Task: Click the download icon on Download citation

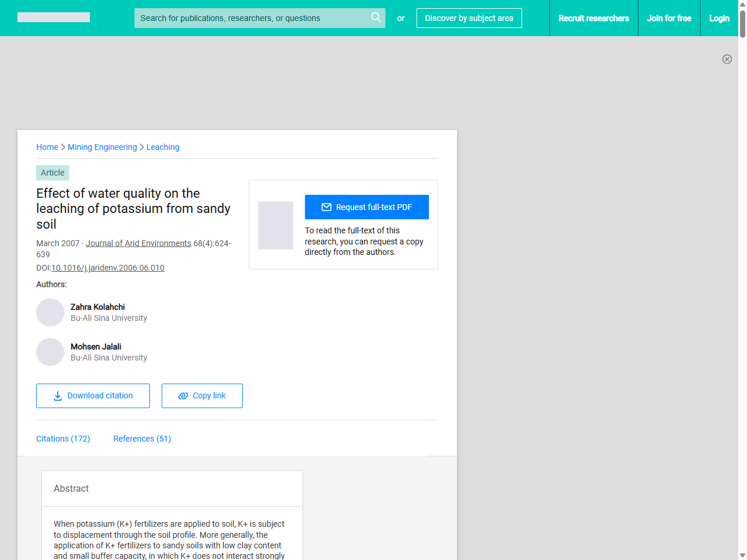Action: [x=57, y=395]
